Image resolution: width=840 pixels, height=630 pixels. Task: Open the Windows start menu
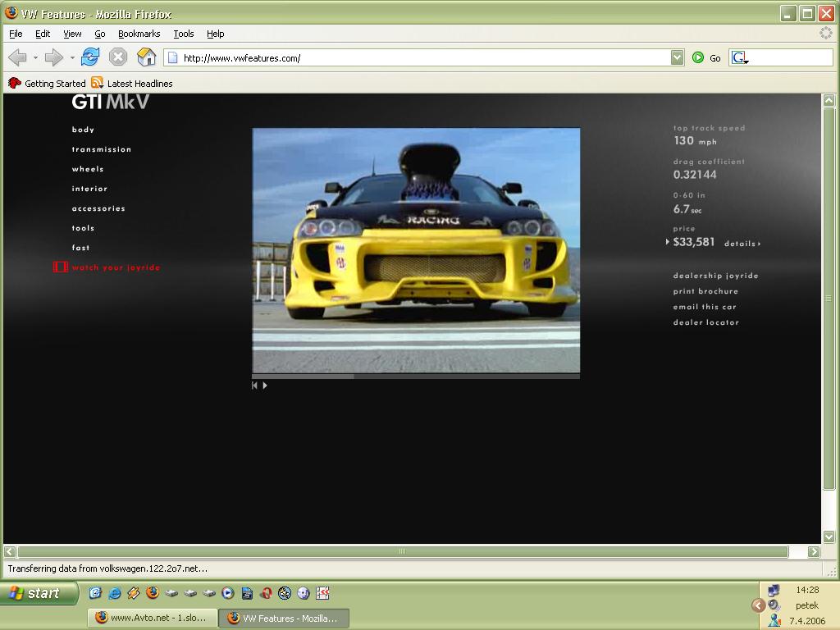point(39,593)
